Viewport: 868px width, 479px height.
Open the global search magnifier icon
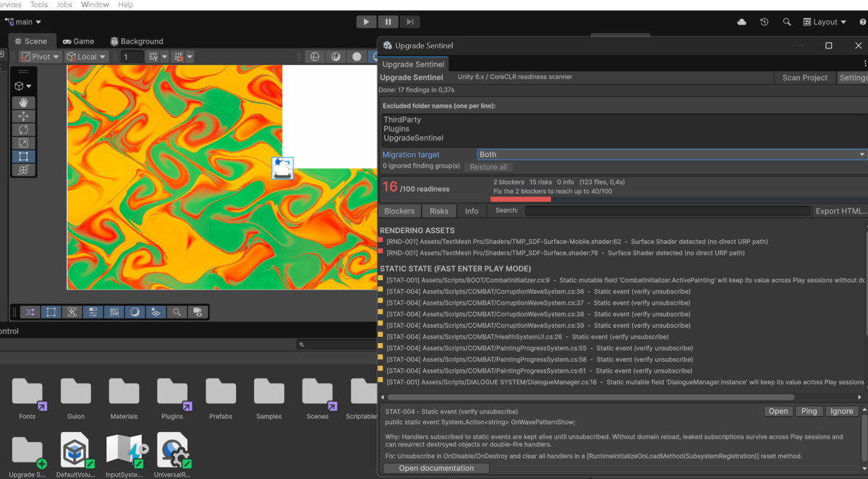786,22
